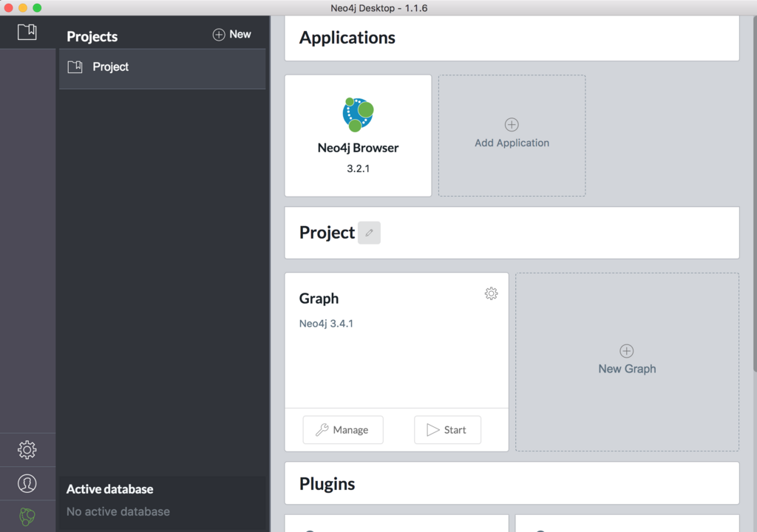Maximize window with green traffic light
The height and width of the screenshot is (532, 757).
(x=37, y=7)
